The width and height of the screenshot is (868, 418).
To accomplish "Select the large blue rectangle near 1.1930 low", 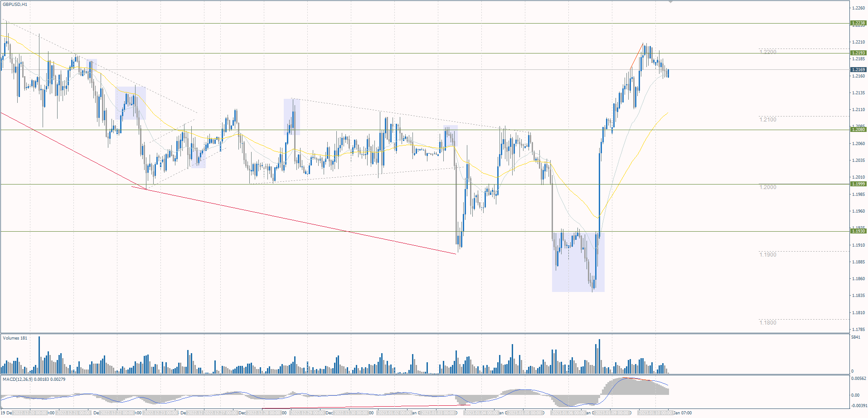I will pos(578,262).
